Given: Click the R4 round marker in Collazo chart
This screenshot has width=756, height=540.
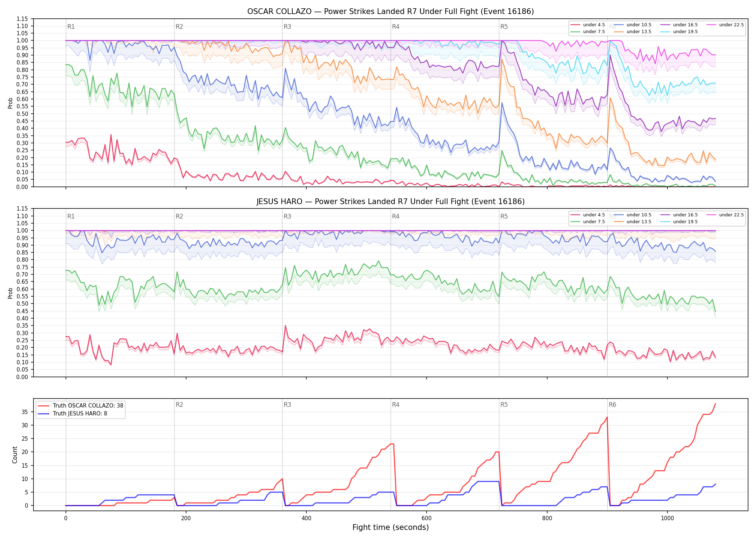Looking at the screenshot, I should [396, 27].
